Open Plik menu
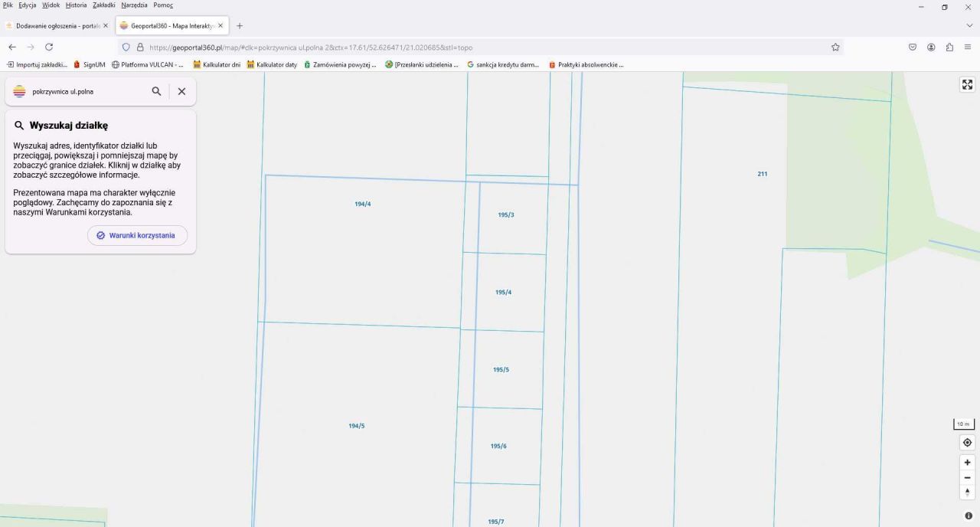 [x=8, y=5]
